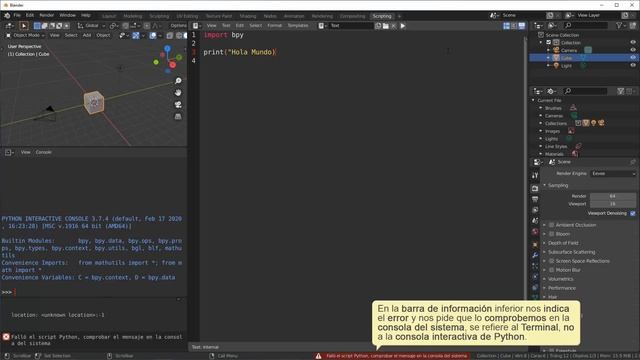Image resolution: width=640 pixels, height=360 pixels.
Task: Open the World properties tab icon
Action: (x=535, y=232)
